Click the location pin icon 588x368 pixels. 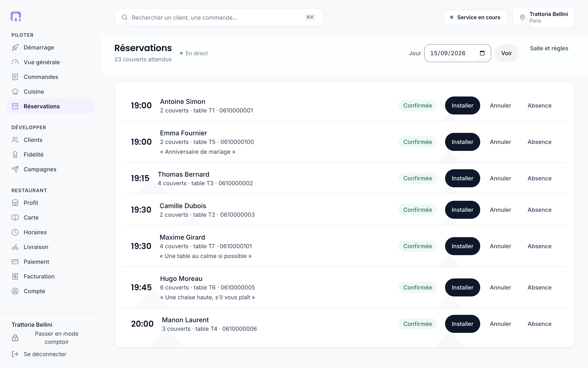(x=522, y=17)
